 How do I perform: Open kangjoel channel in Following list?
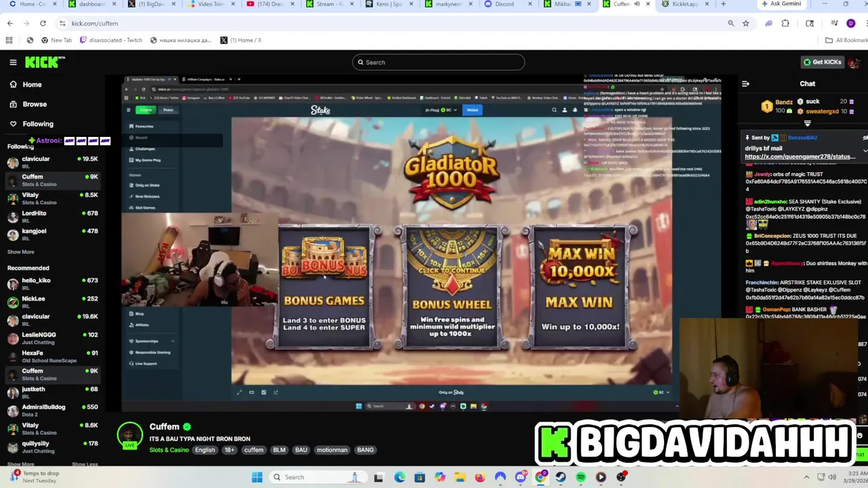click(53, 234)
